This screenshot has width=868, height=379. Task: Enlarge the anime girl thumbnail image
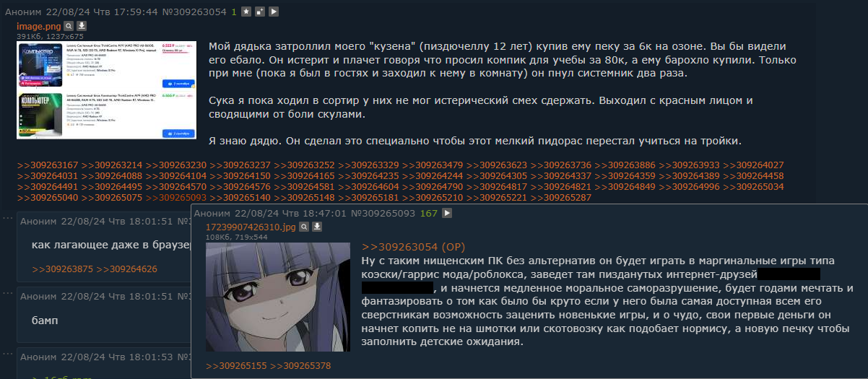pyautogui.click(x=278, y=297)
